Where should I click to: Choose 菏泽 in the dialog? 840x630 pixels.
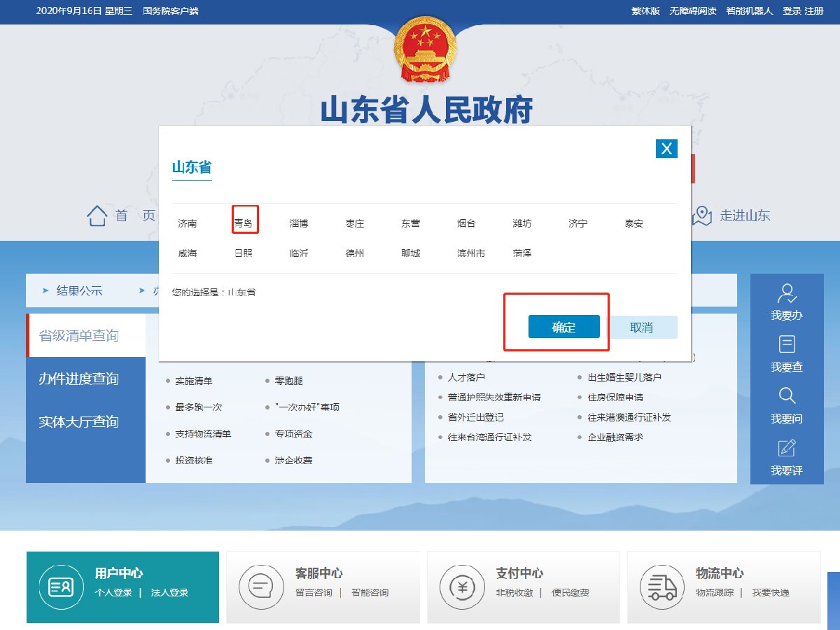(522, 253)
